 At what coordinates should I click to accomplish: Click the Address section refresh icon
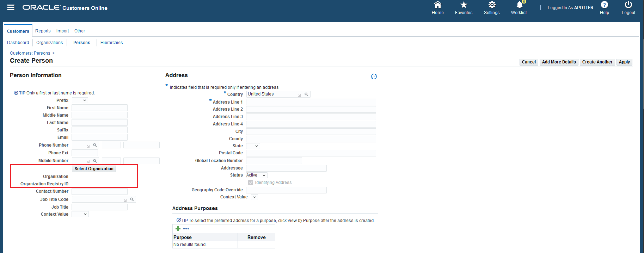coord(374,76)
